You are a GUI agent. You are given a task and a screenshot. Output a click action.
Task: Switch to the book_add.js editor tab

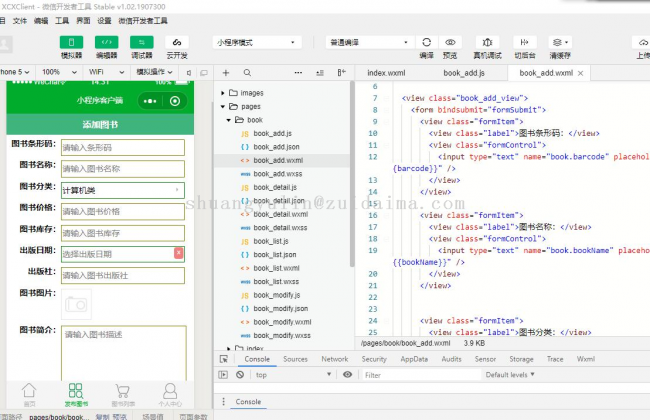tap(464, 73)
